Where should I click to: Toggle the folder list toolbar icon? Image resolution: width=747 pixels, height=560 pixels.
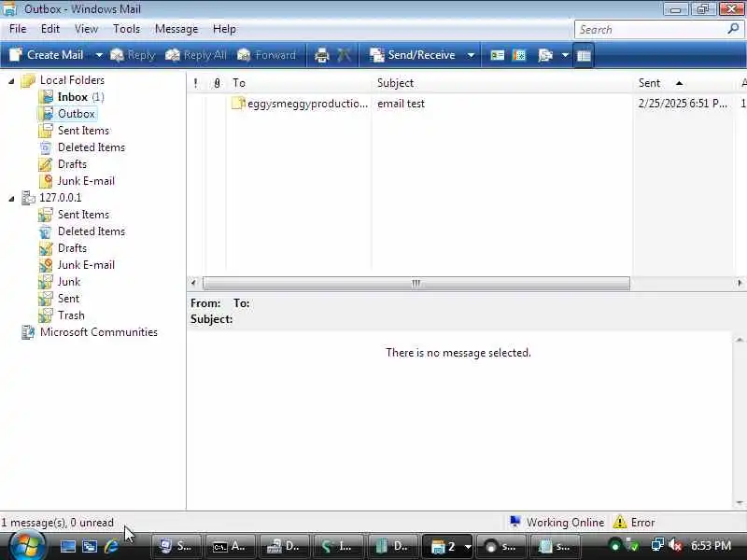coord(584,55)
